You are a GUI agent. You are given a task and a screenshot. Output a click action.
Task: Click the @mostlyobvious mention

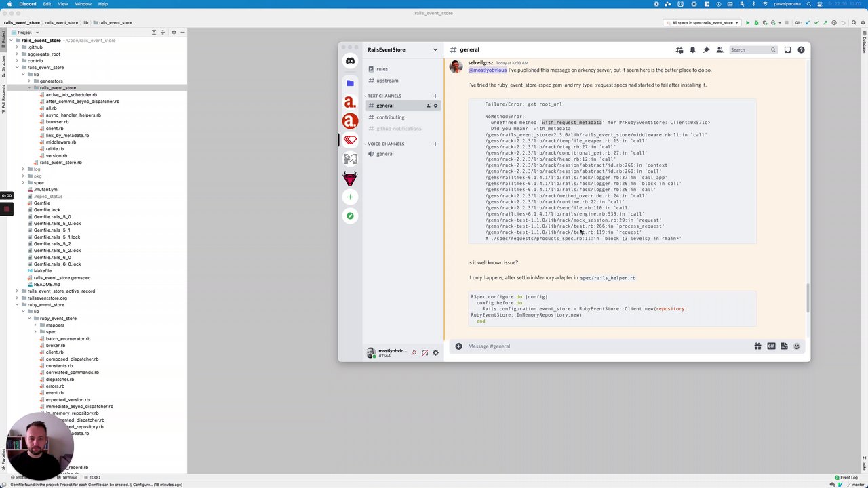coord(488,70)
